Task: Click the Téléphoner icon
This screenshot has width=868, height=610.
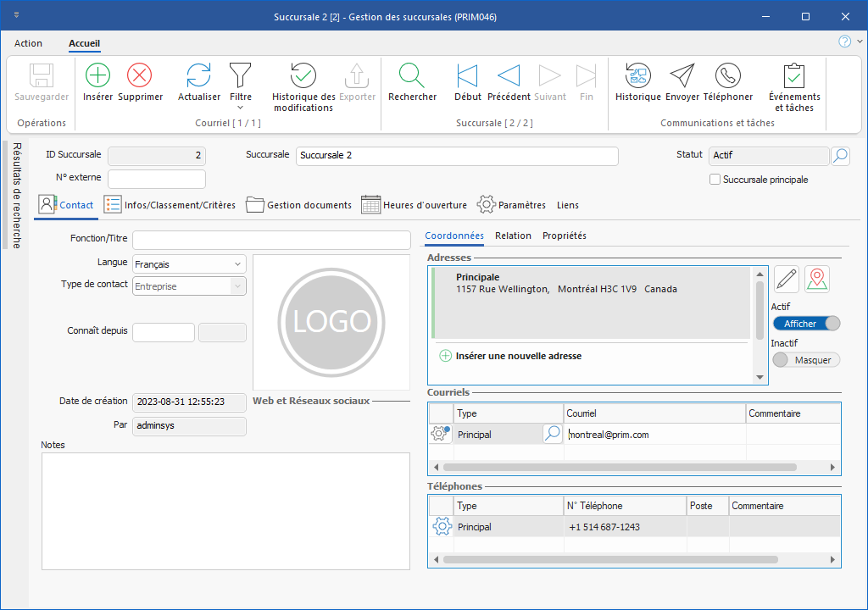Action: pyautogui.click(x=727, y=75)
